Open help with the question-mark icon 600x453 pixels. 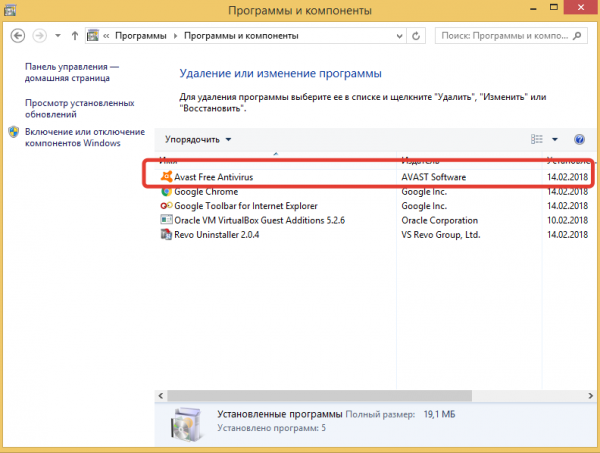click(x=579, y=139)
